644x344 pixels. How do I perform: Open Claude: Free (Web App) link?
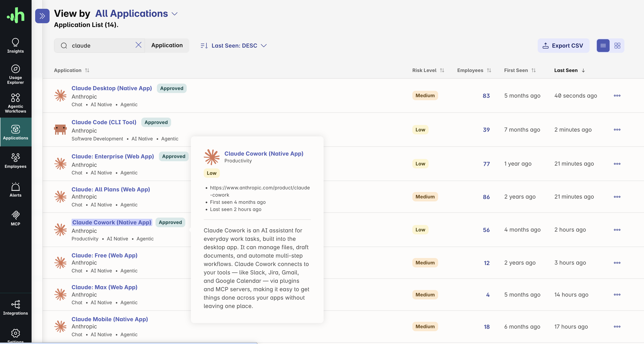[x=105, y=255]
